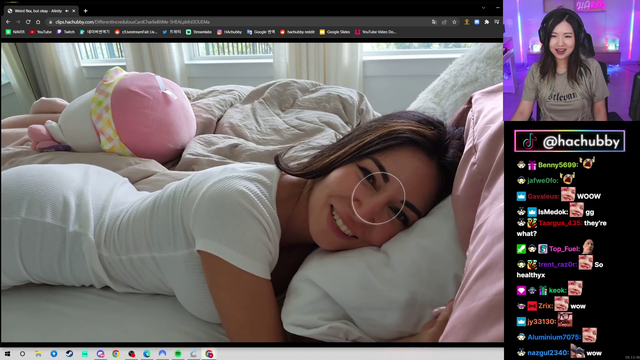Image resolution: width=640 pixels, height=360 pixels.
Task: Open the HAchubby Instagram bookmark
Action: point(229,32)
